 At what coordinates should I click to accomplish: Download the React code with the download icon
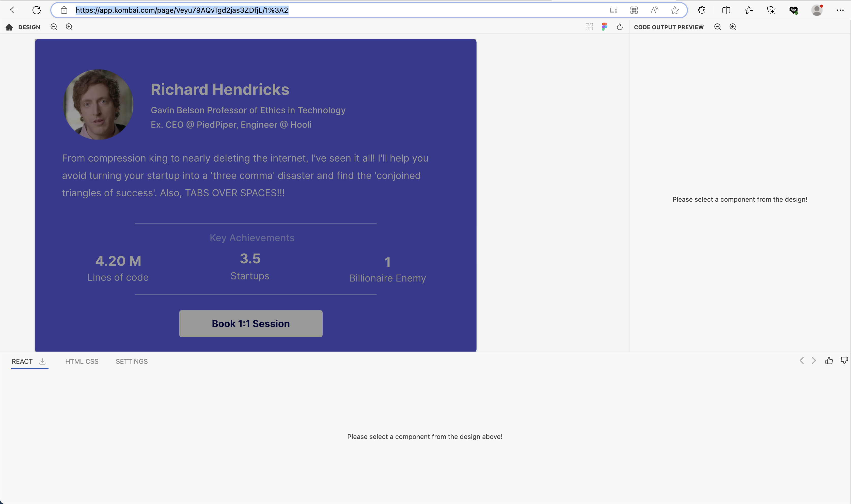click(42, 361)
